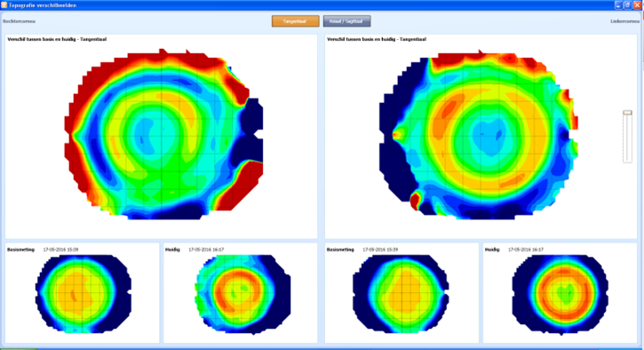Click the vertical slider handle at right
The height and width of the screenshot is (350, 644).
pos(627,113)
